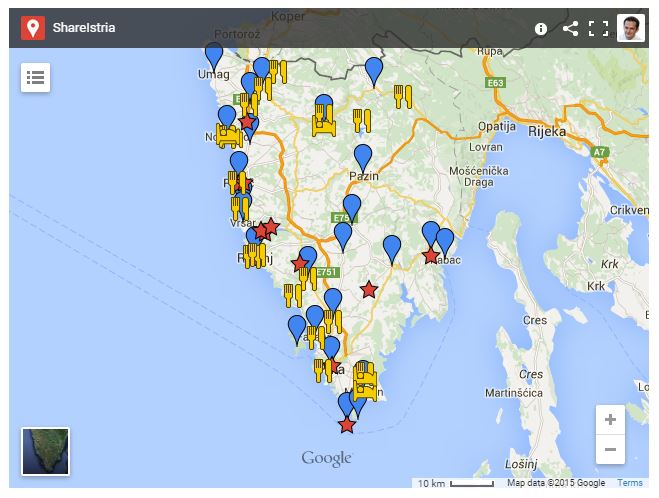Select the blue pin above Pazin
The image size is (659, 498).
click(x=363, y=158)
